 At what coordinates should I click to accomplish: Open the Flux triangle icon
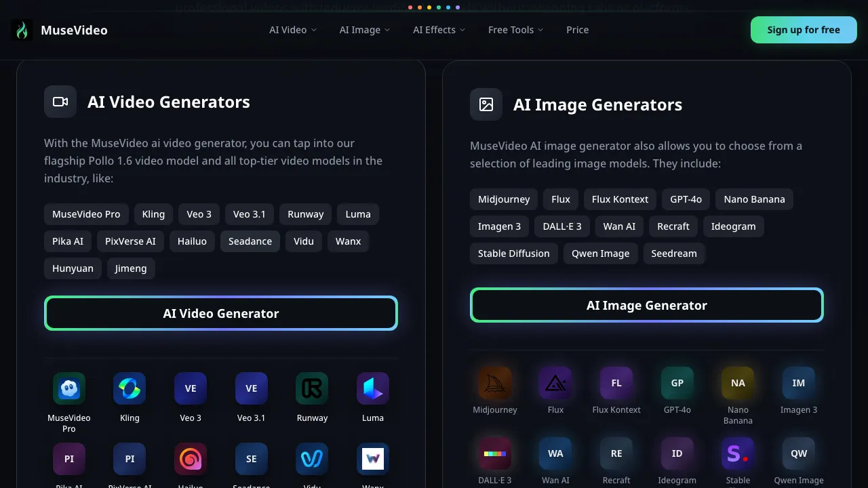(x=555, y=383)
